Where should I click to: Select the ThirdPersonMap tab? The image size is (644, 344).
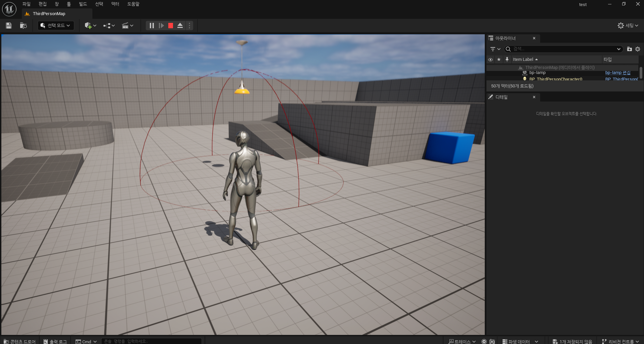coord(57,14)
